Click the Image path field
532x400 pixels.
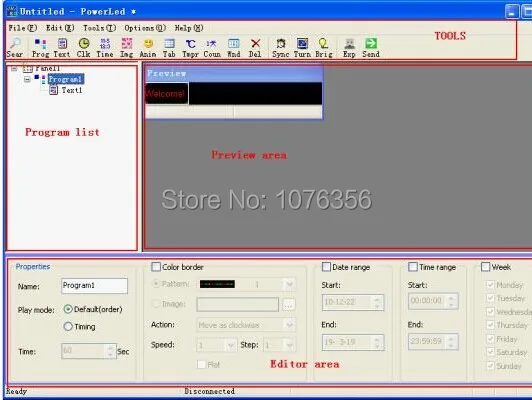click(x=238, y=304)
